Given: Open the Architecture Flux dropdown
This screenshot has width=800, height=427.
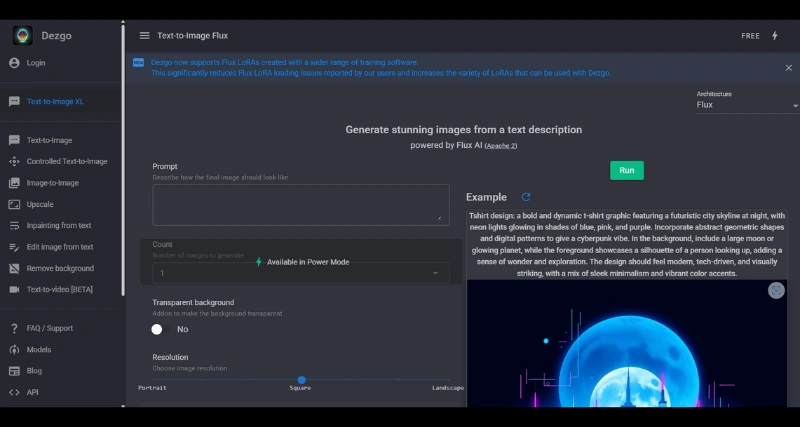Looking at the screenshot, I should coord(747,105).
